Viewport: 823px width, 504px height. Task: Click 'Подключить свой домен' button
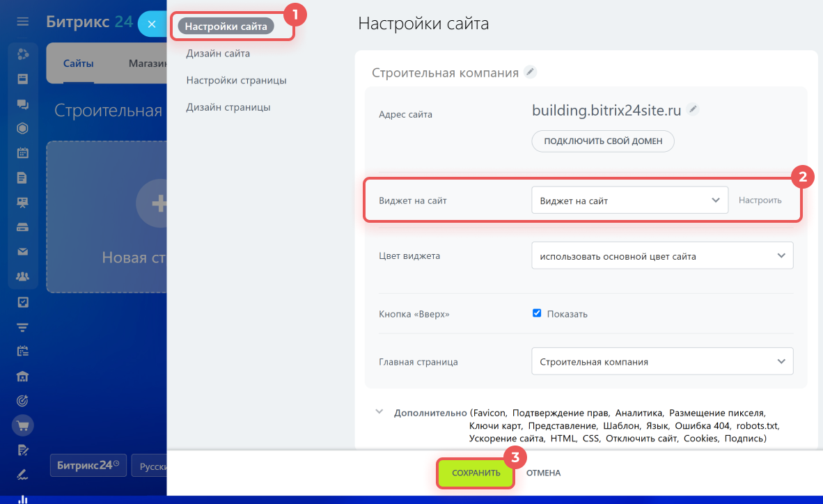(x=603, y=141)
